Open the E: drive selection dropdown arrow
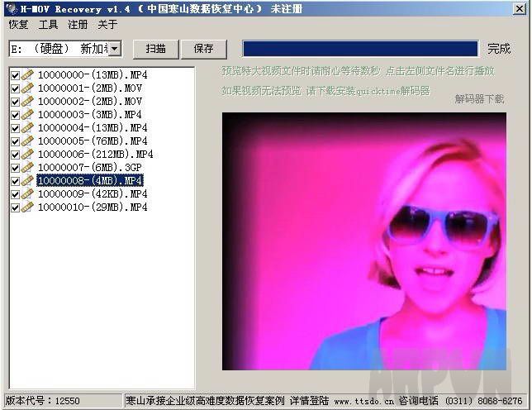Screen dimensions: 532x410 pos(115,49)
